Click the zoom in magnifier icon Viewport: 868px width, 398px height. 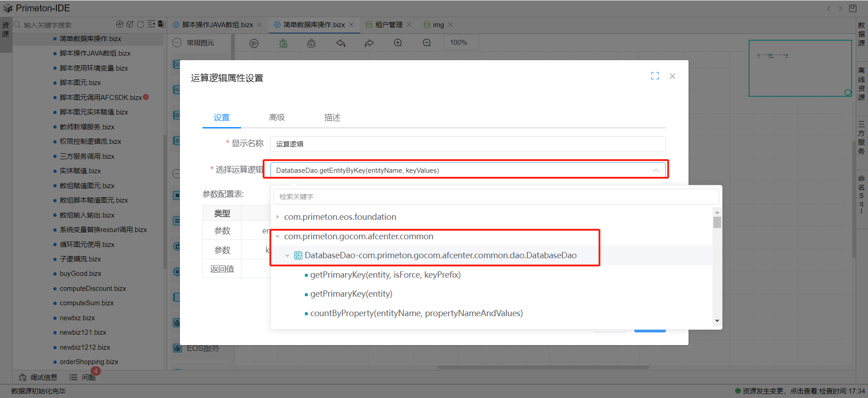[398, 43]
